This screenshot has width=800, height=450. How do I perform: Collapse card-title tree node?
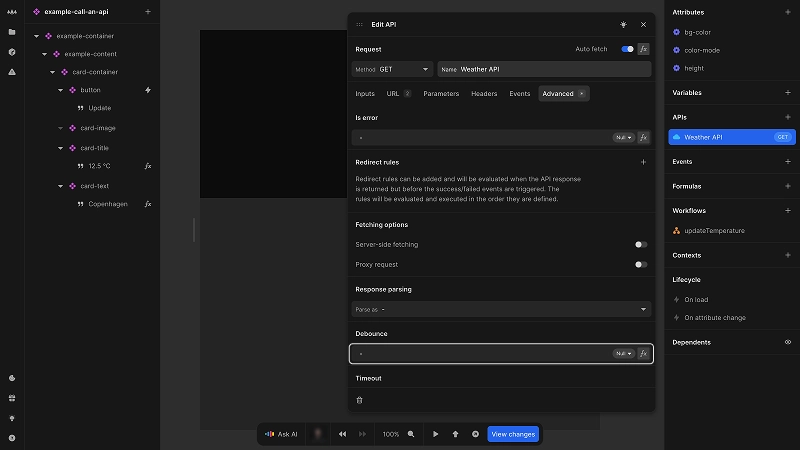[x=60, y=148]
